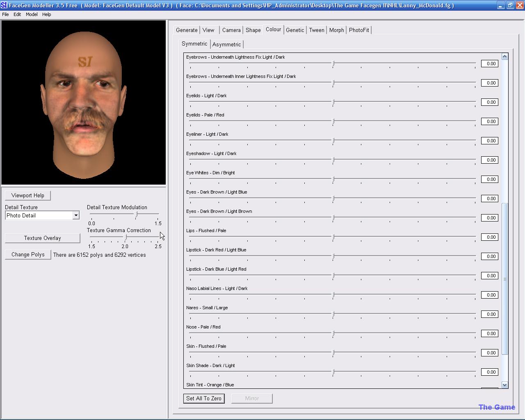
Task: Open the Genetic tab
Action: 295,30
